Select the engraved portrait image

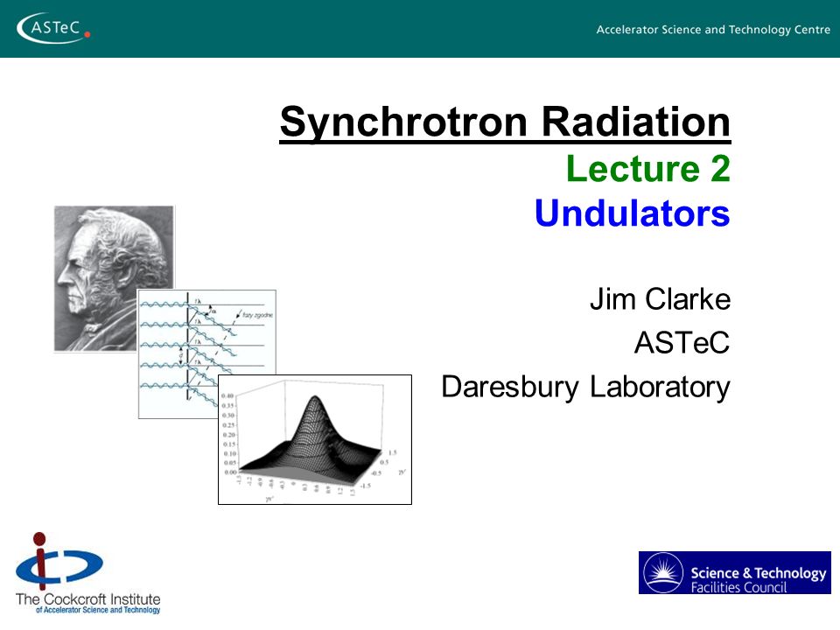coord(114,278)
